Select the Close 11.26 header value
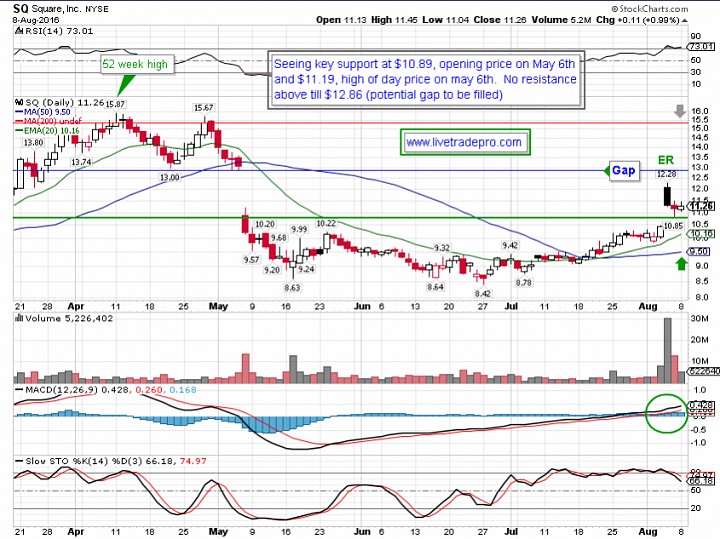 pyautogui.click(x=499, y=20)
